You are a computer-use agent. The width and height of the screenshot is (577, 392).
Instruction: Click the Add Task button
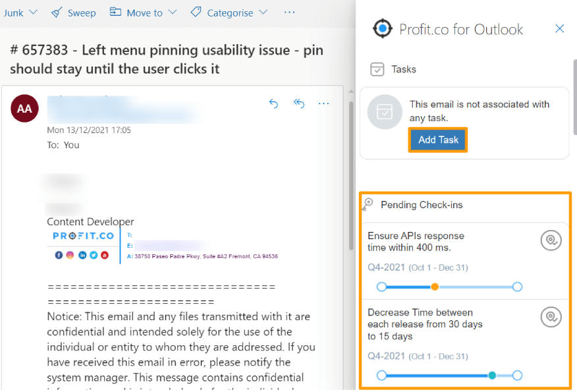[x=438, y=140]
